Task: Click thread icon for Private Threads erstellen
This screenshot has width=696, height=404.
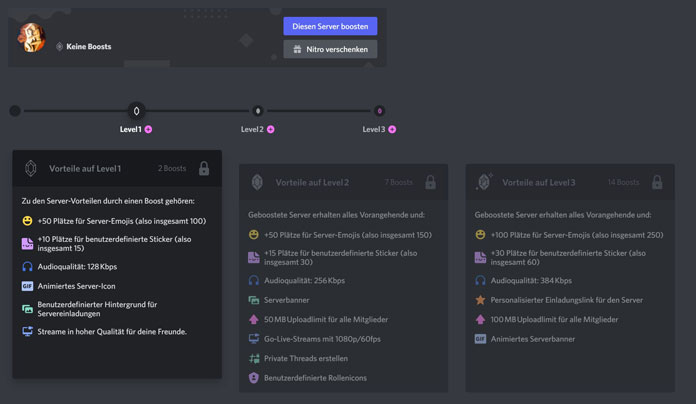Action: pyautogui.click(x=254, y=358)
